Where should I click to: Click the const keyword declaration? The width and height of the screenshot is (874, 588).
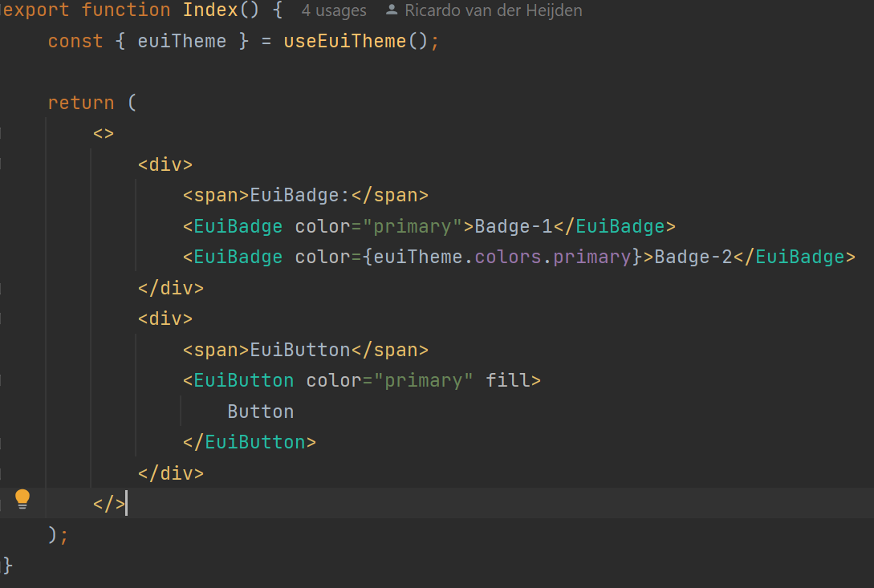click(75, 40)
